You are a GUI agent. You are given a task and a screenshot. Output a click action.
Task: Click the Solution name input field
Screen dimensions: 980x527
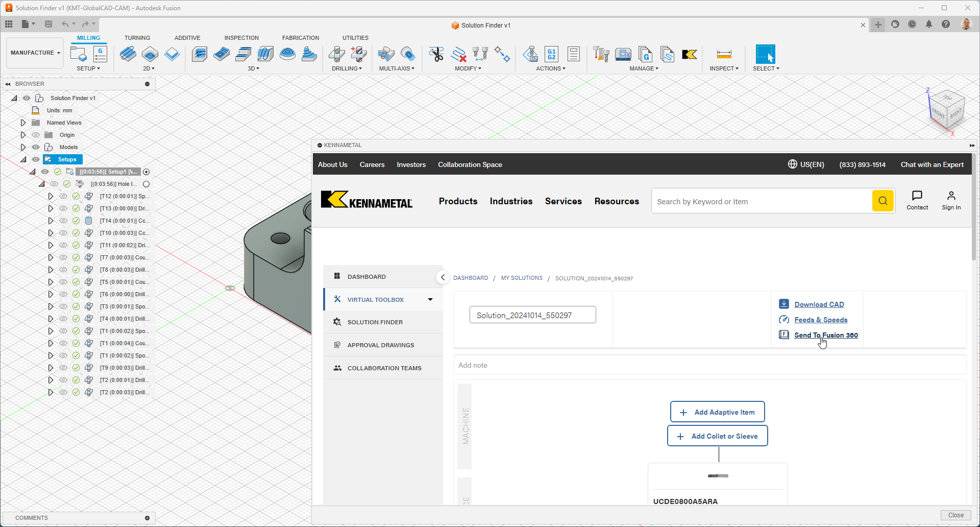click(532, 315)
